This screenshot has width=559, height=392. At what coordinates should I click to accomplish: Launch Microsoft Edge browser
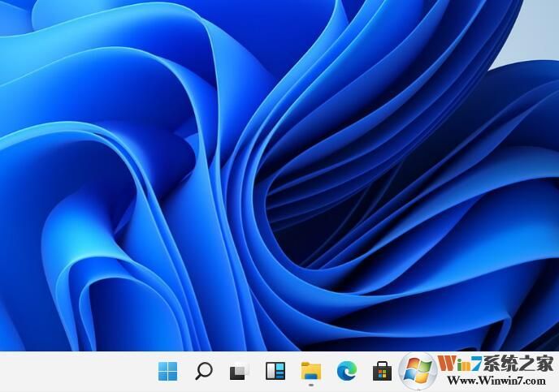click(346, 371)
